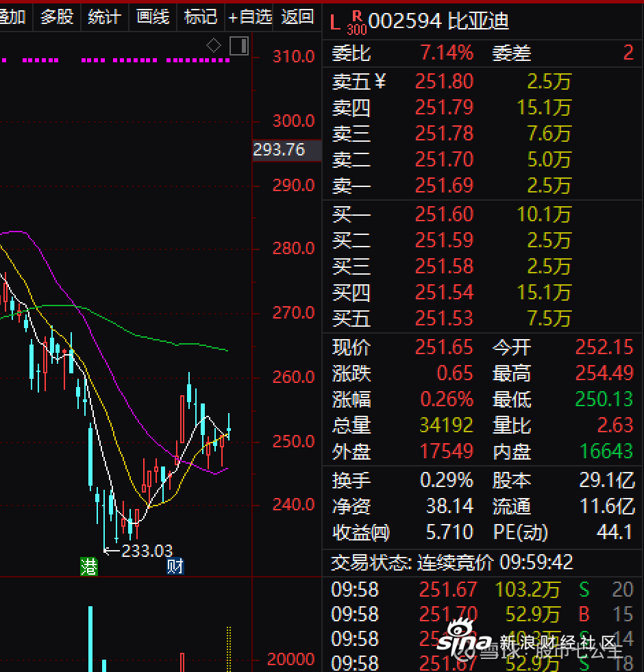This screenshot has width=644, height=672.
Task: Click the 20000 volume axis label
Action: pos(290,659)
